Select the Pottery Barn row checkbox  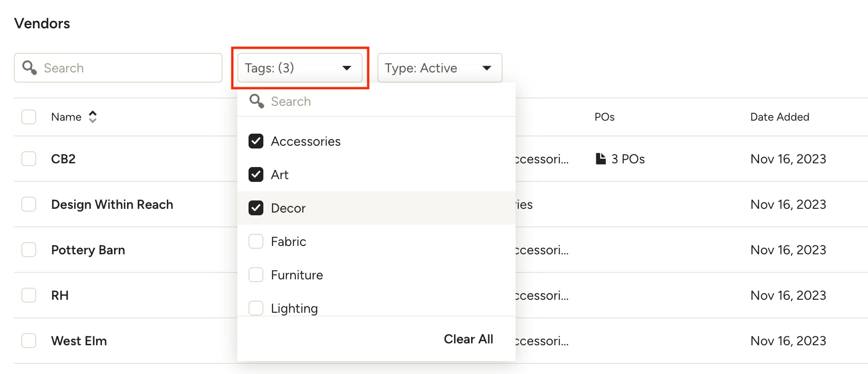click(29, 250)
